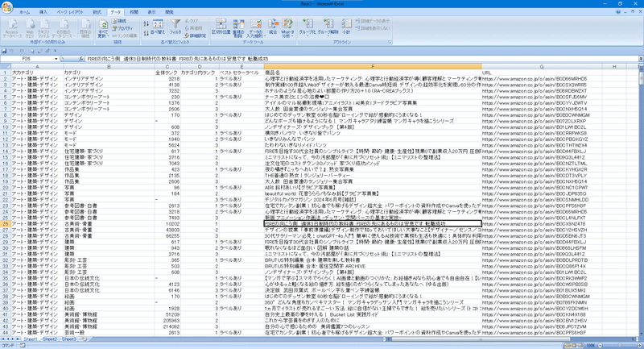Select cell value 214092
The image size is (644, 349).
pos(167,326)
